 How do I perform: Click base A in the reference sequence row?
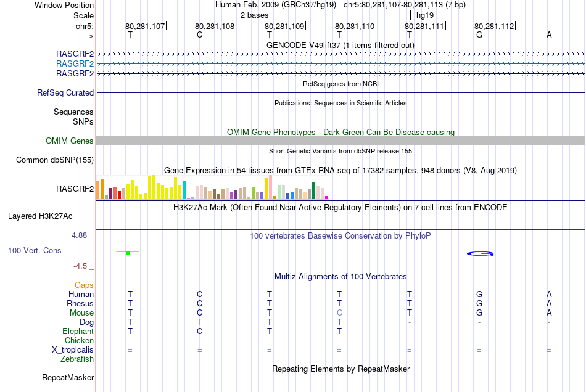[x=549, y=35]
